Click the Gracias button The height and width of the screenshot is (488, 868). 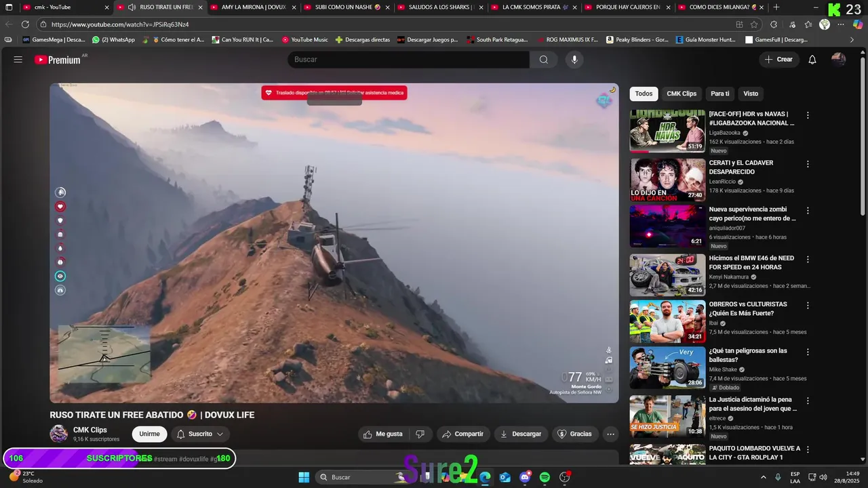pyautogui.click(x=574, y=434)
